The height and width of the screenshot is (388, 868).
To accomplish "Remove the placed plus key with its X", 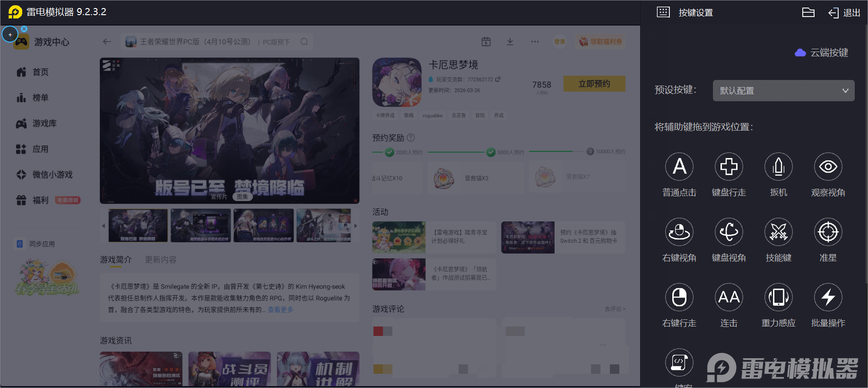I will pos(24,29).
